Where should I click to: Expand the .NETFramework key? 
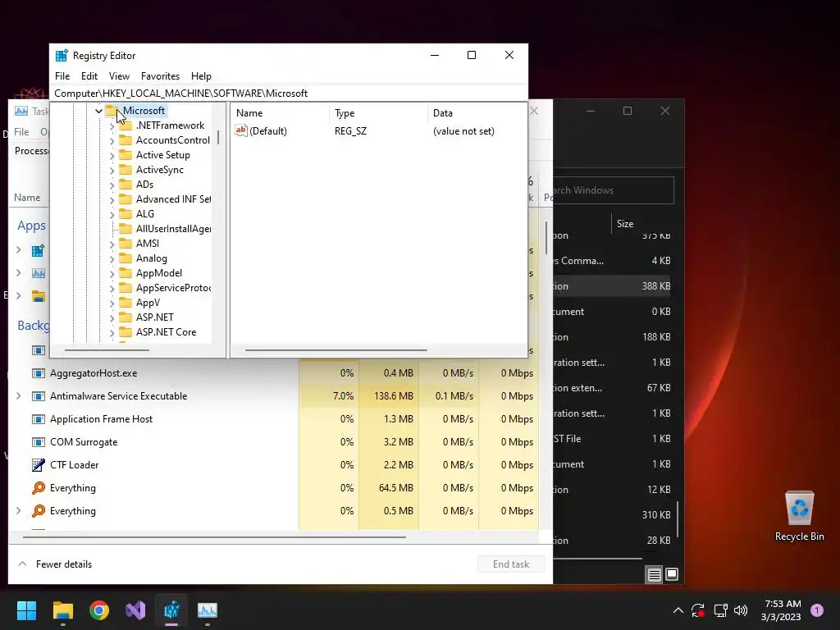point(112,126)
